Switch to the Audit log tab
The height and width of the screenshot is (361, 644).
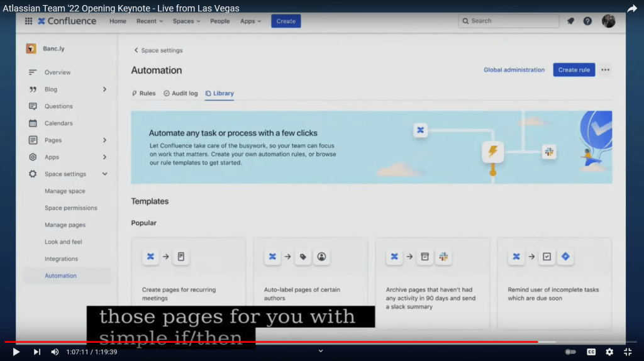pos(180,93)
